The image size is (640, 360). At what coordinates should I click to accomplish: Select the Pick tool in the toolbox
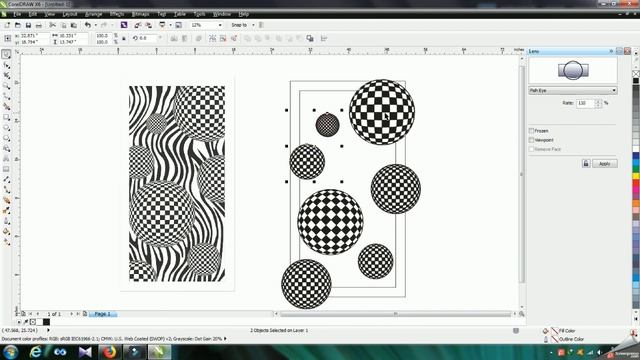pyautogui.click(x=6, y=54)
